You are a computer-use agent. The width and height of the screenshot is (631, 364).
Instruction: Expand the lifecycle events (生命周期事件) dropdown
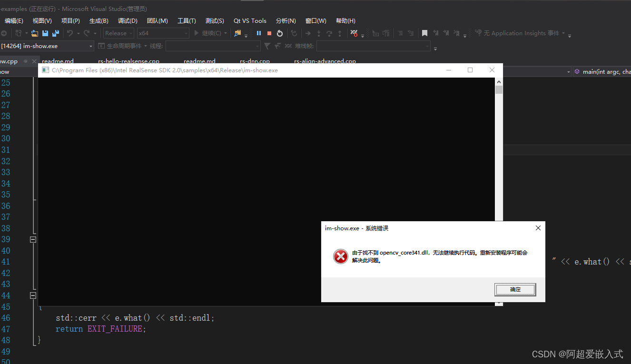145,46
